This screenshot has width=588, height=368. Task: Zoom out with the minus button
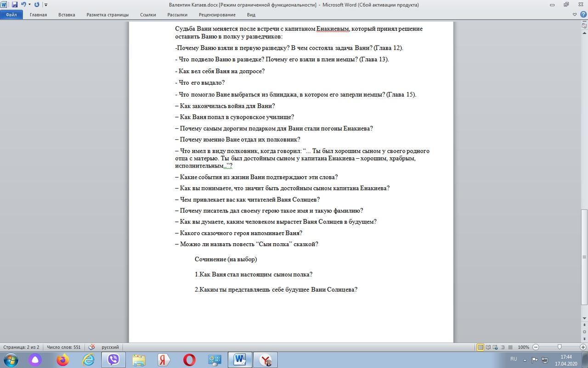[x=536, y=347]
